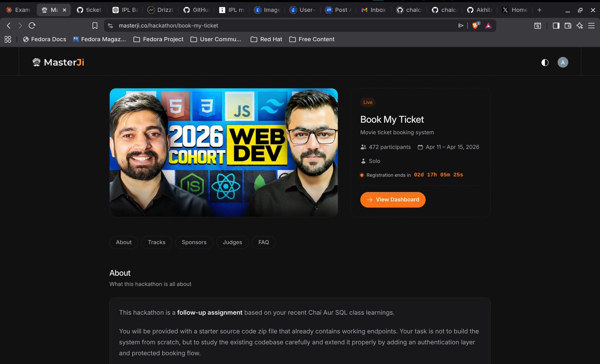The image size is (600, 364).
Task: Open the Brave Shields lion icon
Action: pyautogui.click(x=475, y=25)
